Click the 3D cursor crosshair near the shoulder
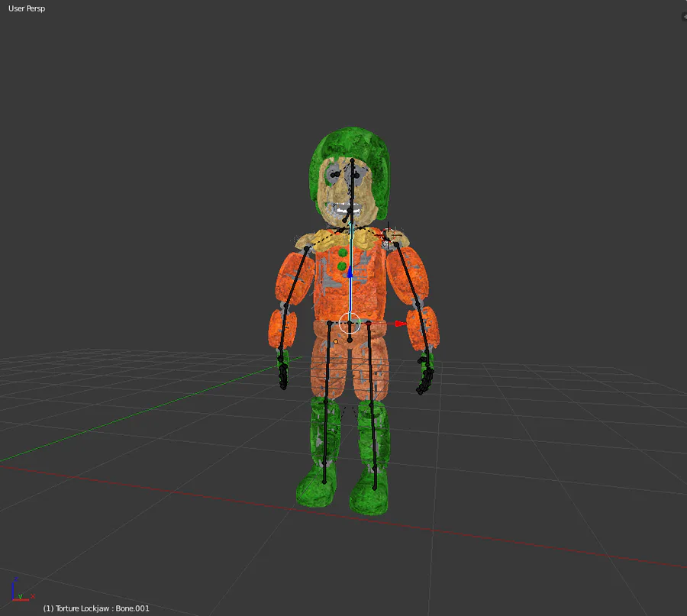The height and width of the screenshot is (616, 687). pos(389,236)
